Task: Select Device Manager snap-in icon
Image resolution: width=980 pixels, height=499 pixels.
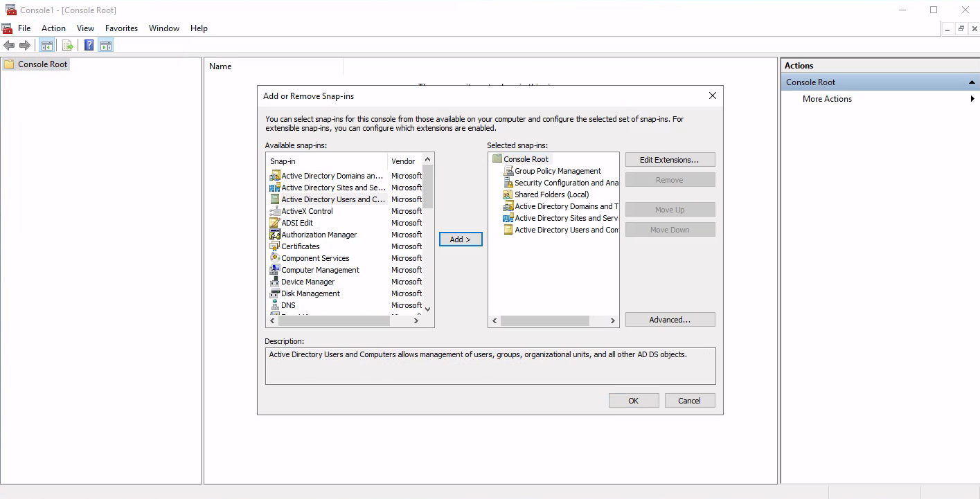Action: coord(275,282)
